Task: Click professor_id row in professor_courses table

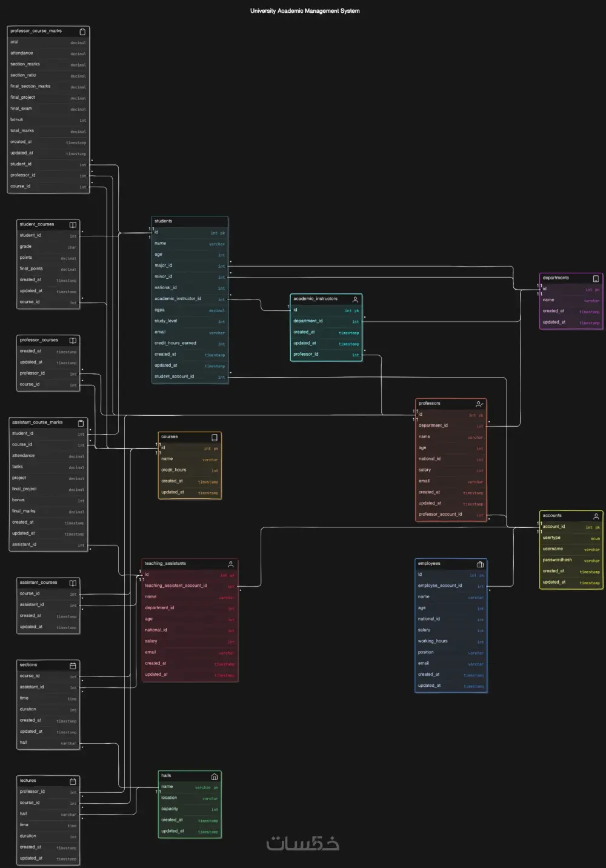Action: (48, 373)
